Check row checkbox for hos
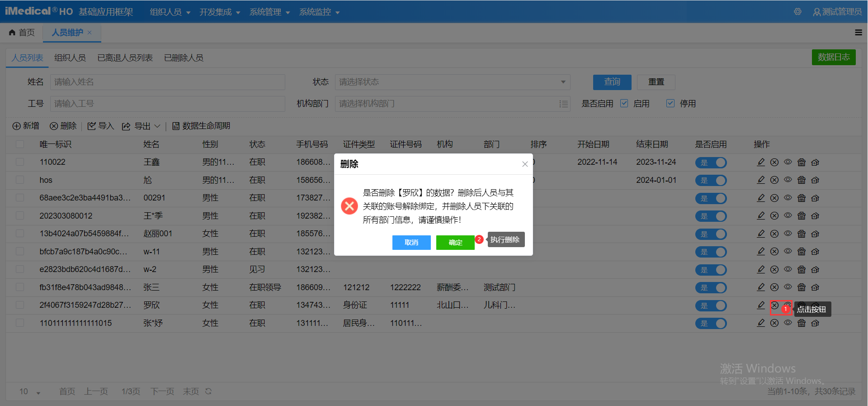This screenshot has height=406, width=868. click(x=20, y=180)
